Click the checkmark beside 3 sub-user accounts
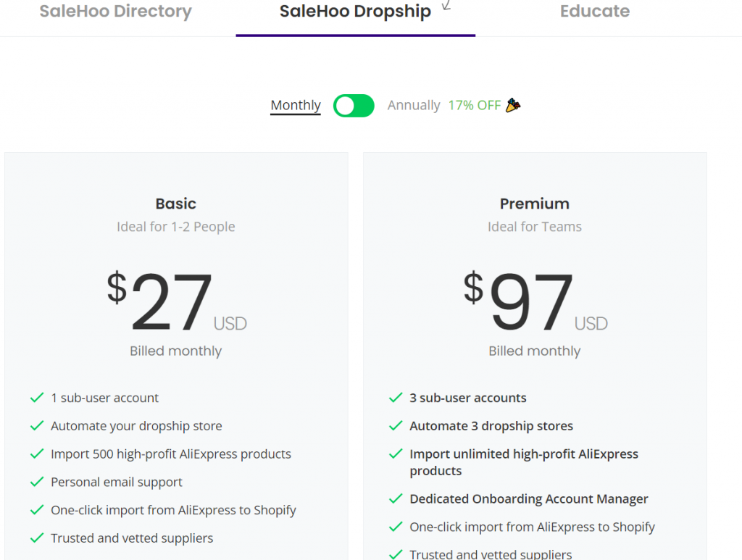The height and width of the screenshot is (560, 742). click(x=396, y=398)
